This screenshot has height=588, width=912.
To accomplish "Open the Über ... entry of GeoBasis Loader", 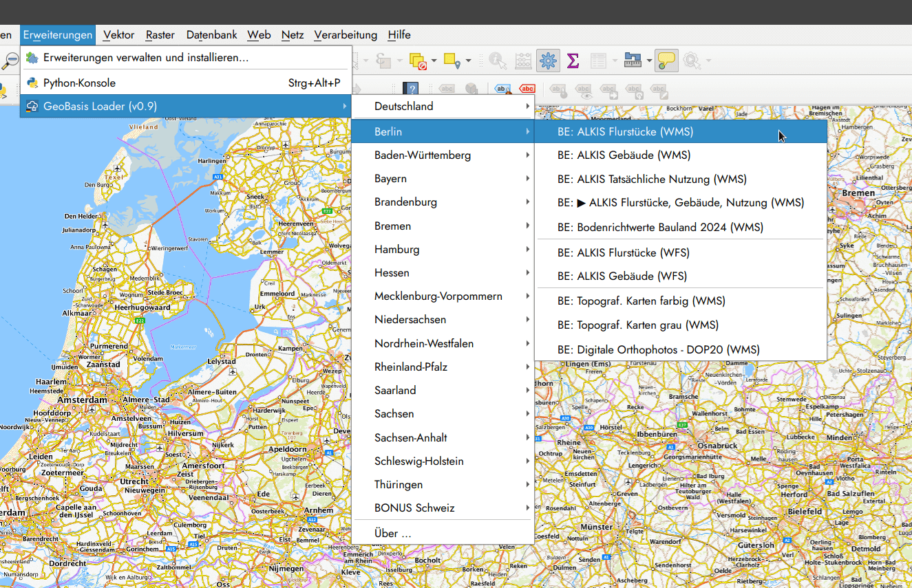I will click(x=388, y=533).
